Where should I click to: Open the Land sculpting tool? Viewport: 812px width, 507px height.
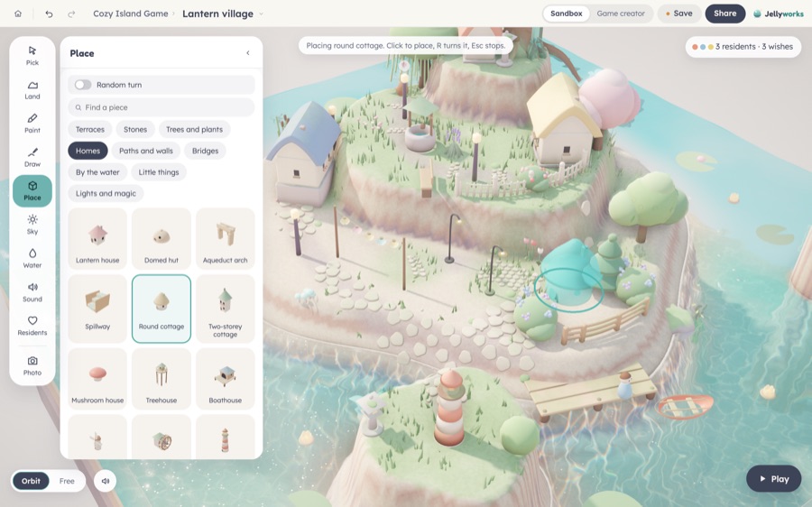click(x=32, y=89)
